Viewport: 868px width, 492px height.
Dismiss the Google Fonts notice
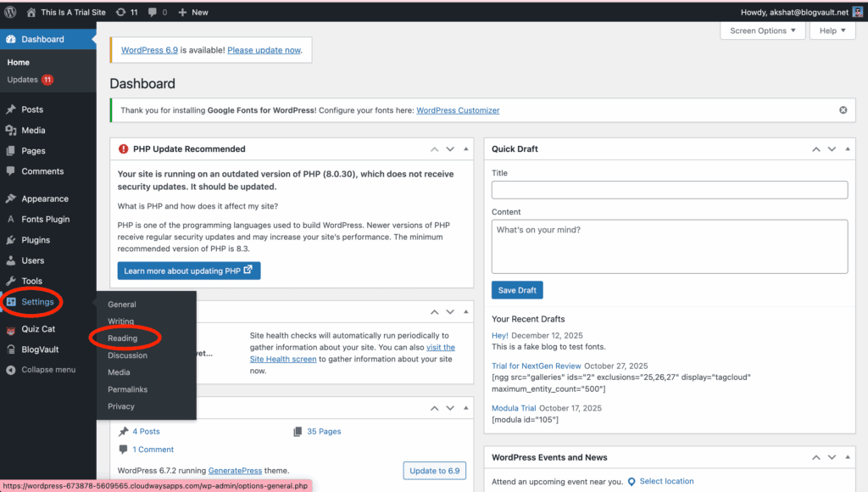pyautogui.click(x=843, y=110)
